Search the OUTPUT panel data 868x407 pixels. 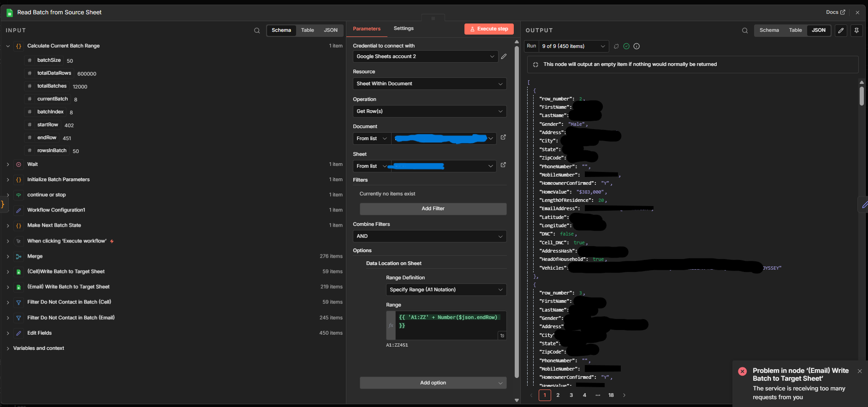coord(745,30)
